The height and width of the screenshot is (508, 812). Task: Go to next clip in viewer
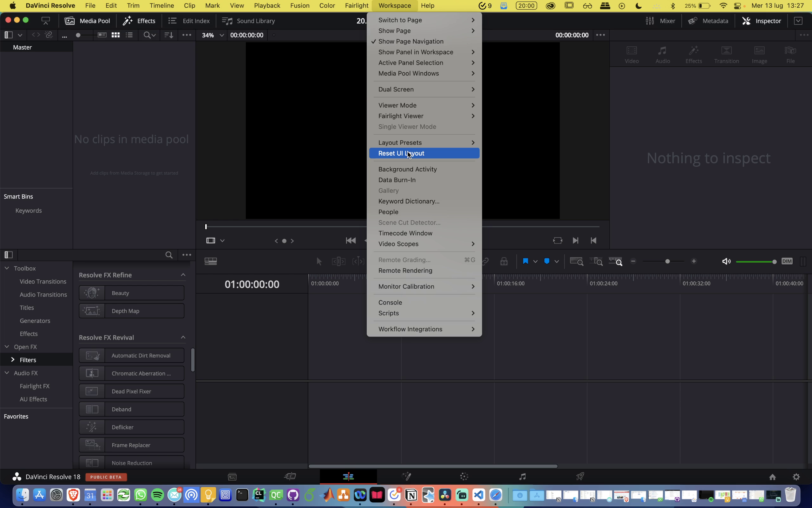point(575,241)
